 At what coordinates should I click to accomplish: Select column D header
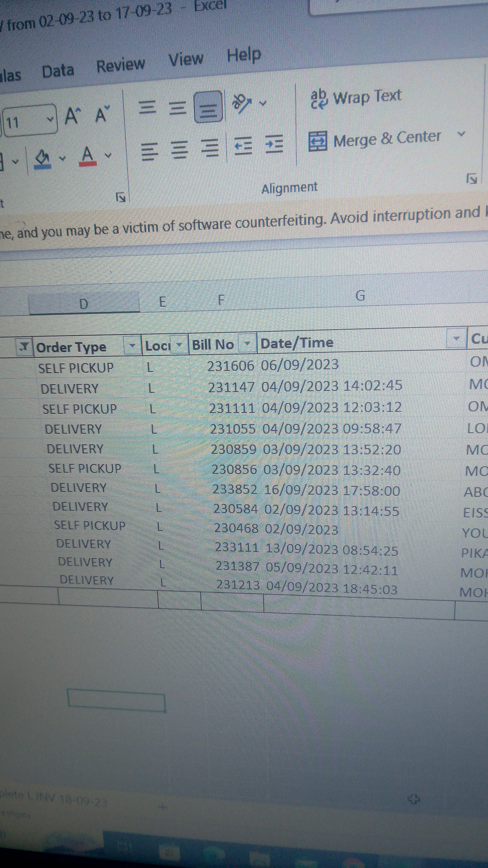[84, 303]
